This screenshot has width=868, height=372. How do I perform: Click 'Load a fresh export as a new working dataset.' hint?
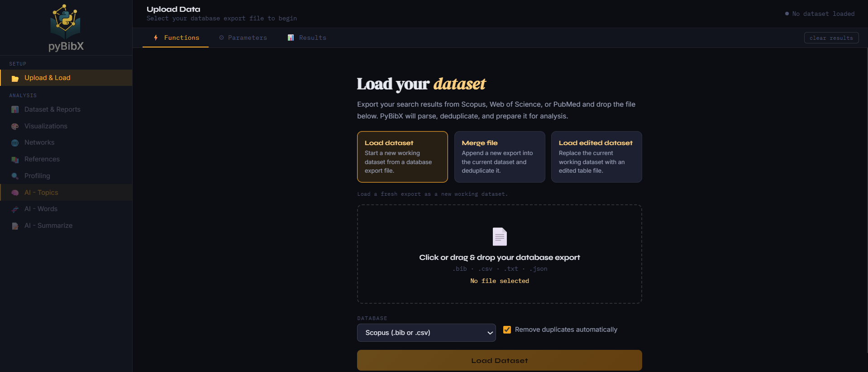[432, 194]
